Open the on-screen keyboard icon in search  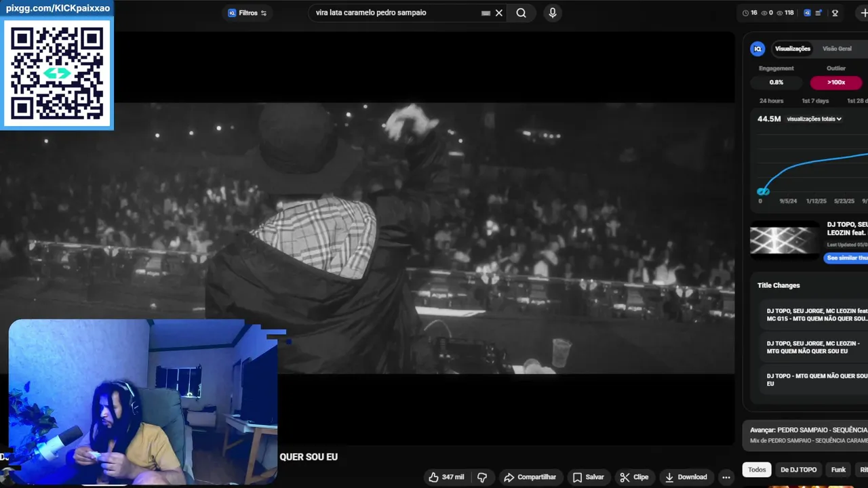[x=486, y=13]
